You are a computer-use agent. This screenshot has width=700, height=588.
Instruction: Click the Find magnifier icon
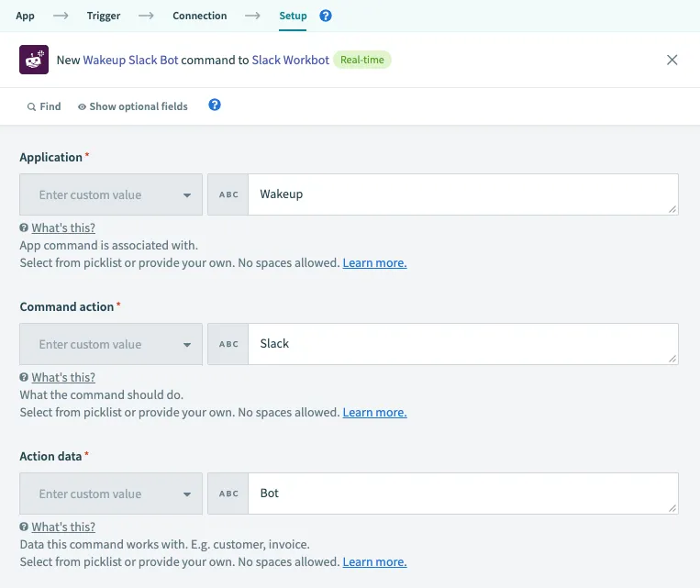pyautogui.click(x=32, y=106)
